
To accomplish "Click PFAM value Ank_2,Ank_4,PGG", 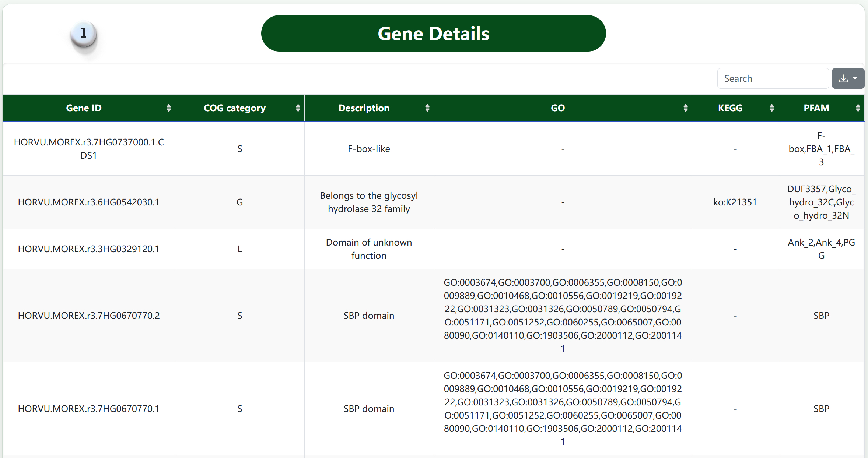I will pyautogui.click(x=821, y=249).
